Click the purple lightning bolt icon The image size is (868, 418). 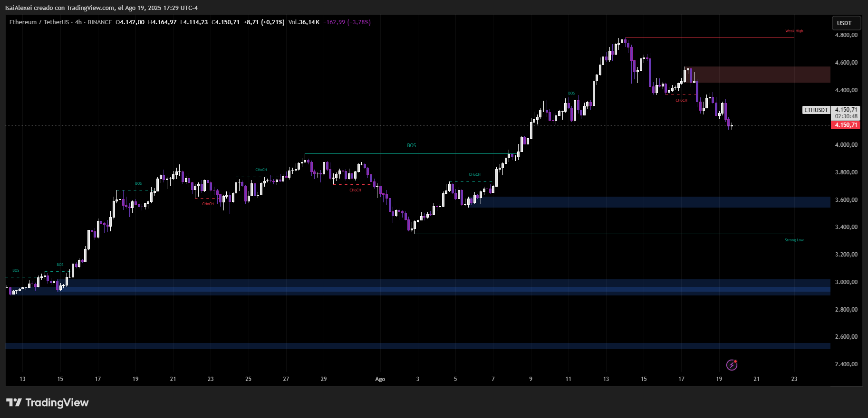tap(732, 365)
